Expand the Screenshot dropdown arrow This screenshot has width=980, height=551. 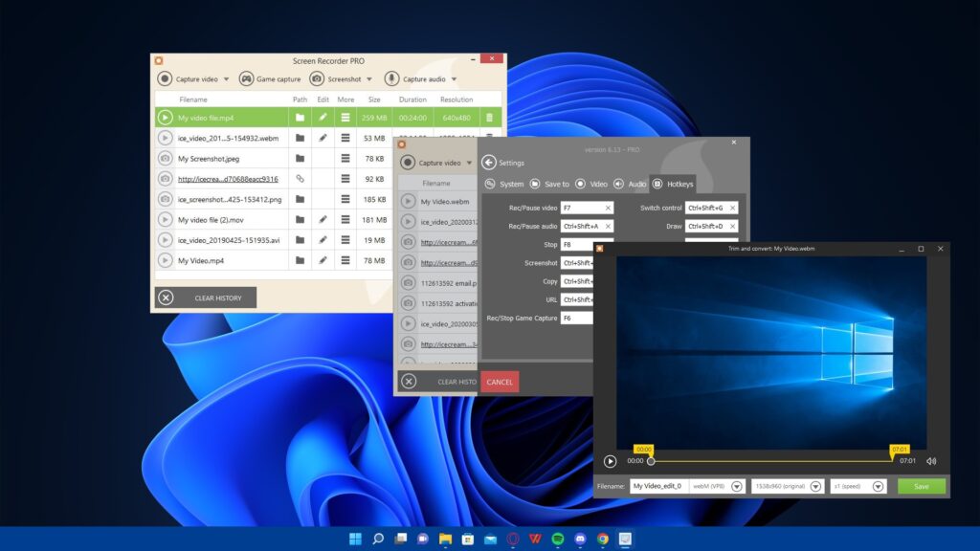tap(369, 79)
